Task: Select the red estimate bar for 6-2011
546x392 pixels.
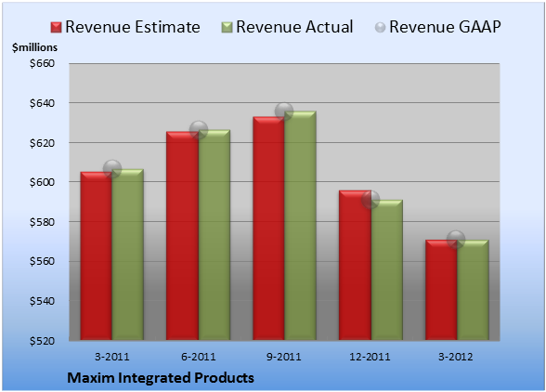Action: (x=182, y=236)
